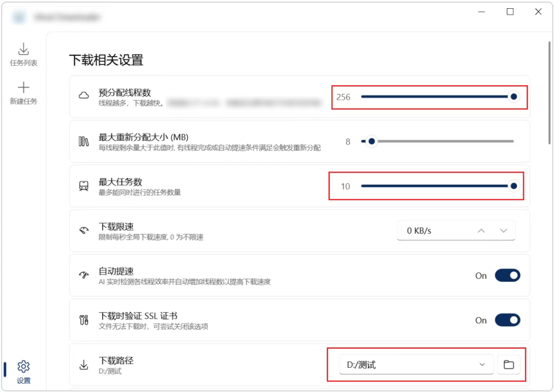
Task: Click description 限制每秒全局下载速度, 0 为不限速
Action: [x=151, y=237]
